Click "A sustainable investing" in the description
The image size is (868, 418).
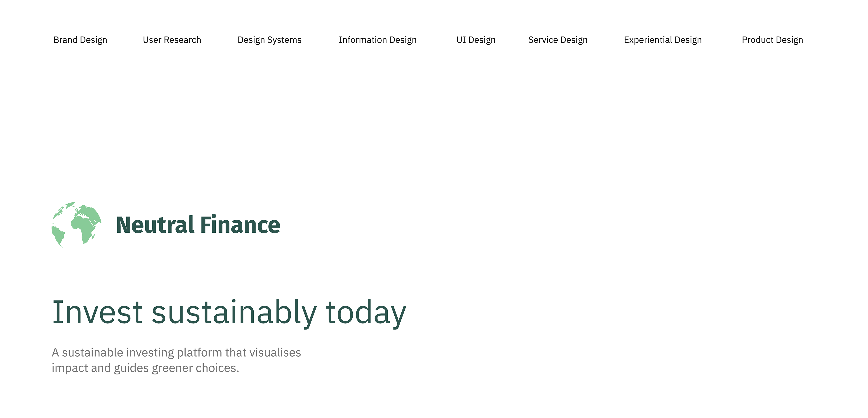point(113,352)
